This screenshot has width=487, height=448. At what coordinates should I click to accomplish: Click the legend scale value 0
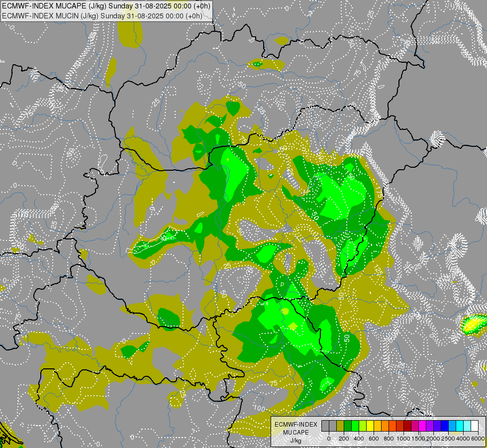click(329, 439)
